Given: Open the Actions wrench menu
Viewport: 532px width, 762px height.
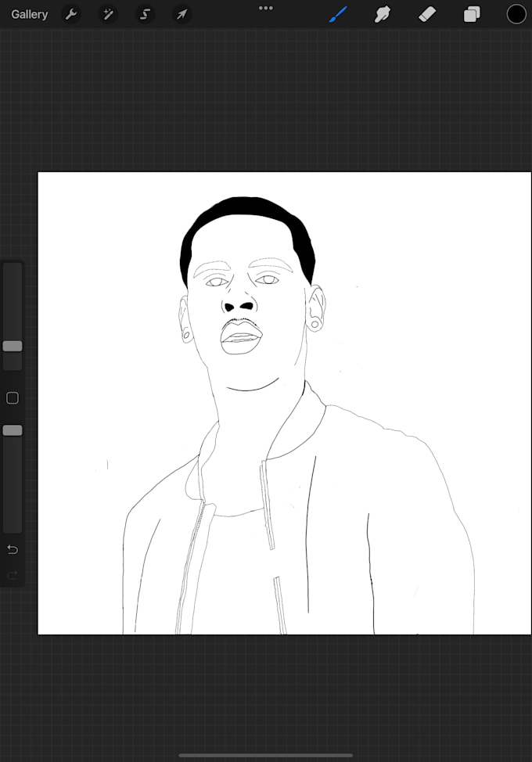Looking at the screenshot, I should pyautogui.click(x=71, y=15).
